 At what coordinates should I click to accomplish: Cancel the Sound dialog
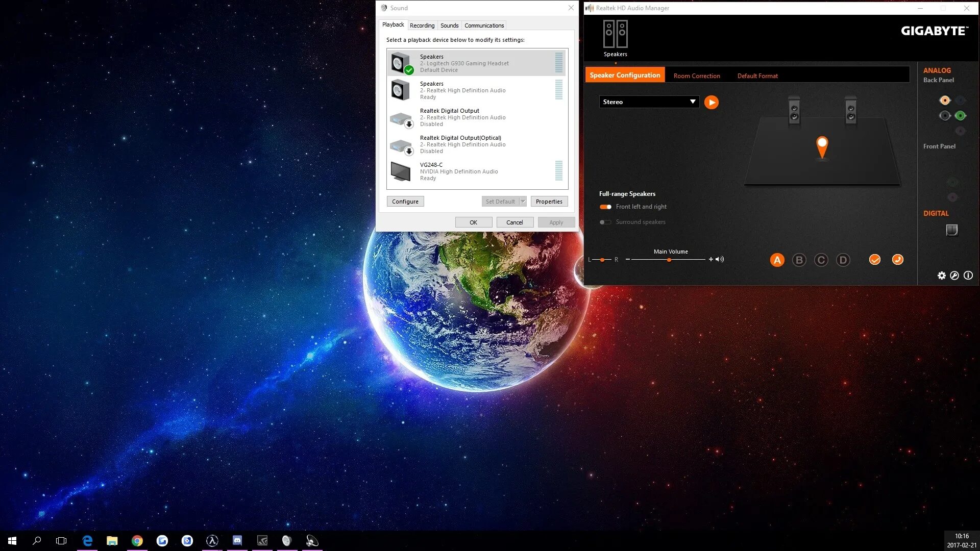coord(514,222)
